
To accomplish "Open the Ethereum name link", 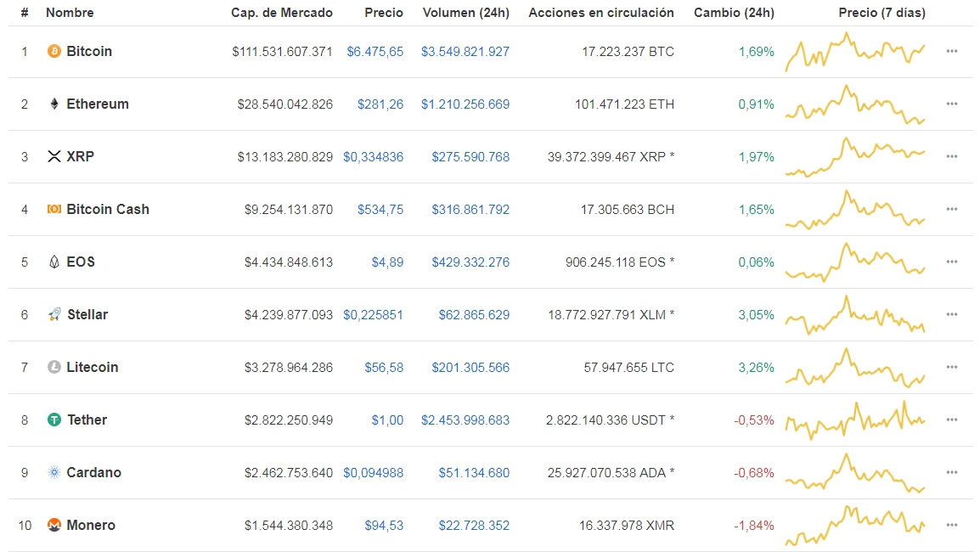I will pyautogui.click(x=98, y=104).
